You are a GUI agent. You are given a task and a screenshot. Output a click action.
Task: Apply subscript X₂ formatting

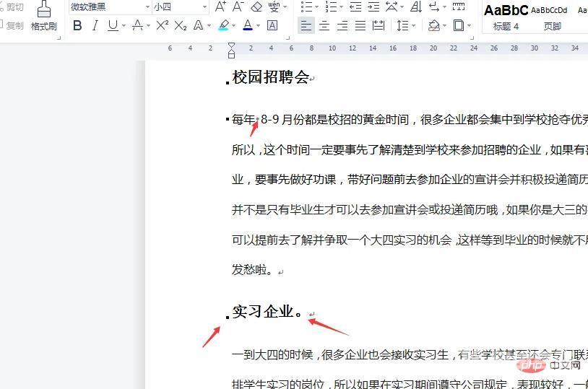tap(181, 25)
